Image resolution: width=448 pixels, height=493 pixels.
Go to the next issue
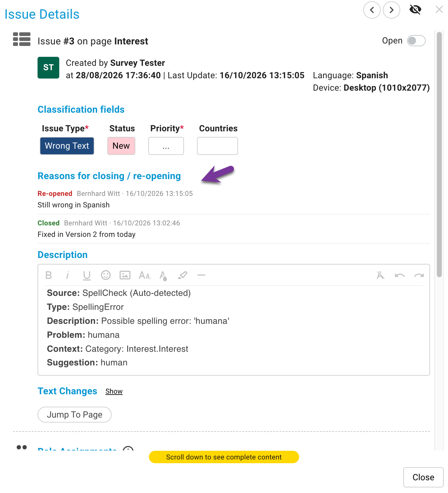[x=392, y=10]
